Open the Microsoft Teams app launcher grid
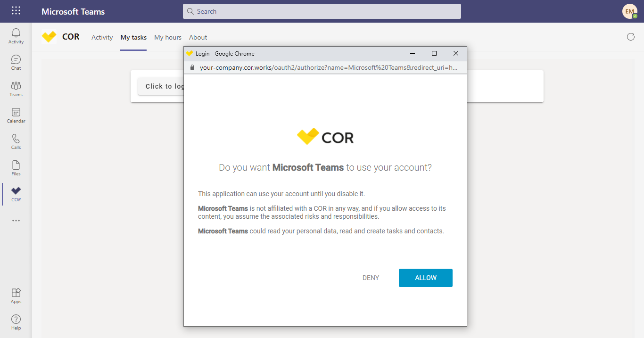Viewport: 644px width, 338px height. (16, 11)
